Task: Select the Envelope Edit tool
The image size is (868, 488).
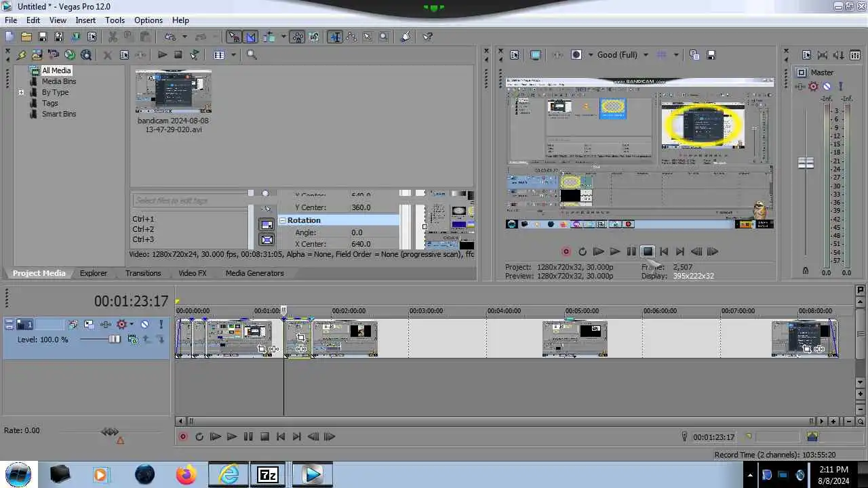Action: pyautogui.click(x=351, y=37)
